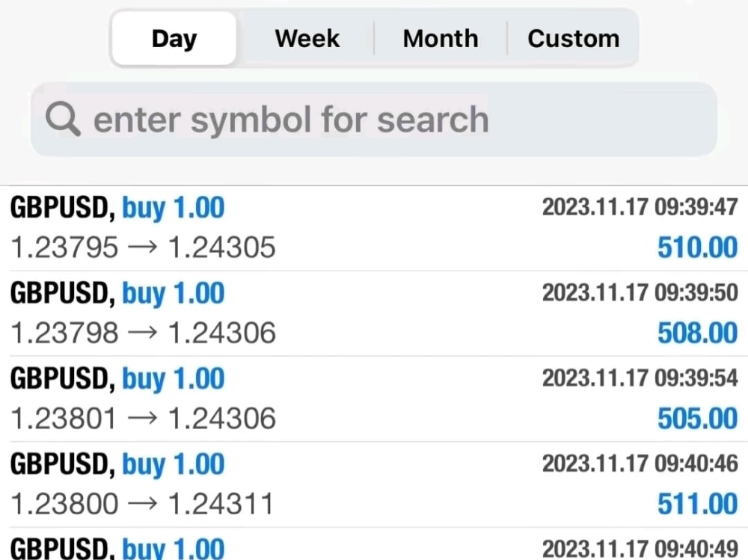This screenshot has height=560, width=748.
Task: Open the partially visible 09:40:49 trade
Action: click(374, 544)
